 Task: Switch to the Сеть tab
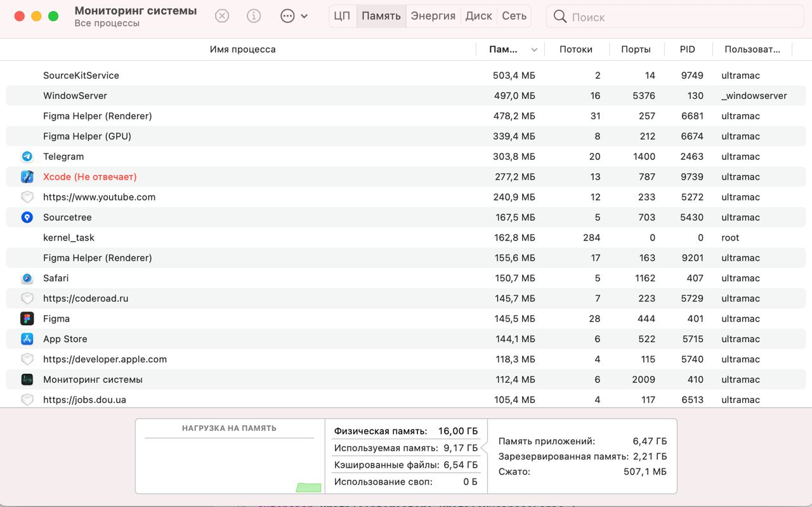(514, 16)
